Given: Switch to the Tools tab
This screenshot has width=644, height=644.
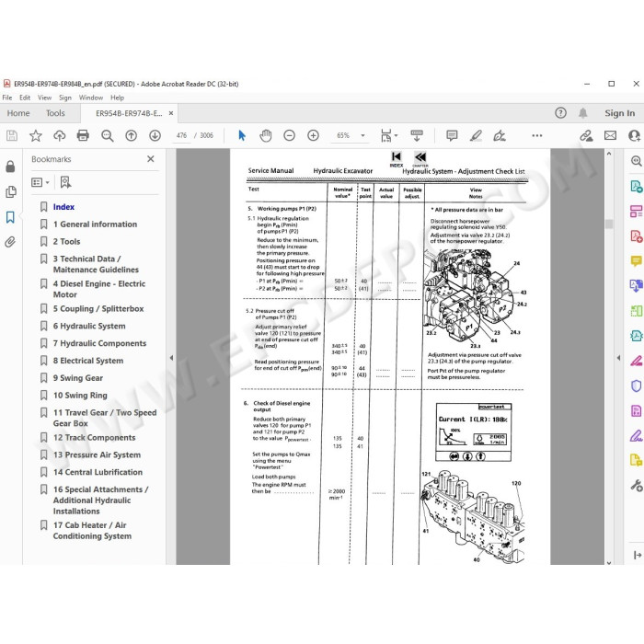Looking at the screenshot, I should [x=55, y=113].
